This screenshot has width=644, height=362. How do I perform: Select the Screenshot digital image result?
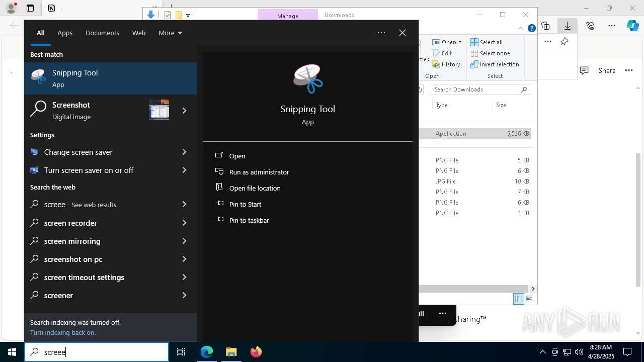87,111
